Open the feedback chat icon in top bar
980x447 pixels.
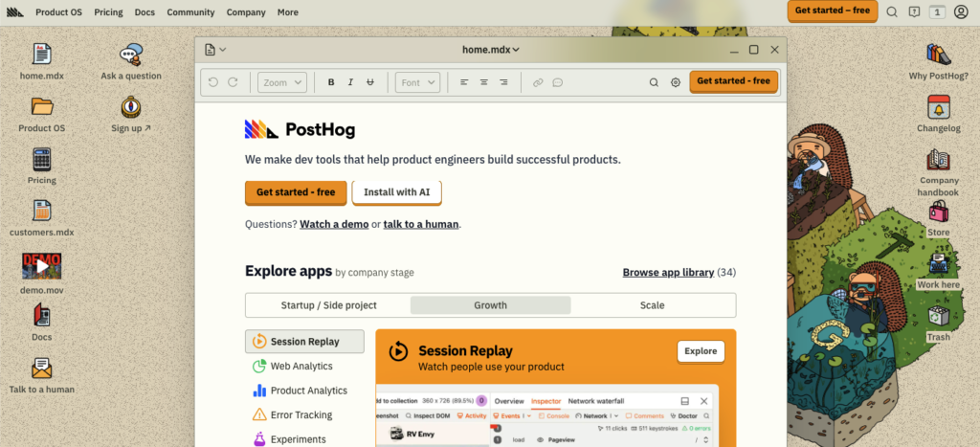pyautogui.click(x=914, y=11)
